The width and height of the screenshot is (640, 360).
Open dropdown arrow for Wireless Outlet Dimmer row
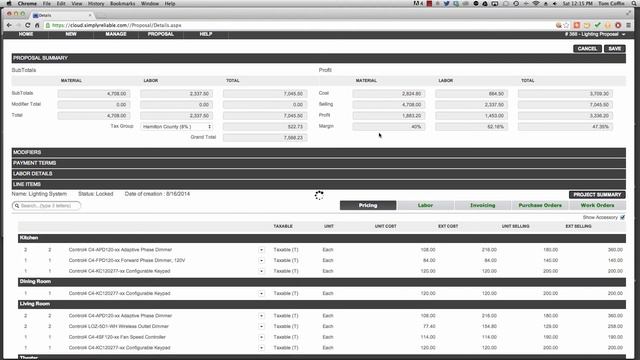261,327
